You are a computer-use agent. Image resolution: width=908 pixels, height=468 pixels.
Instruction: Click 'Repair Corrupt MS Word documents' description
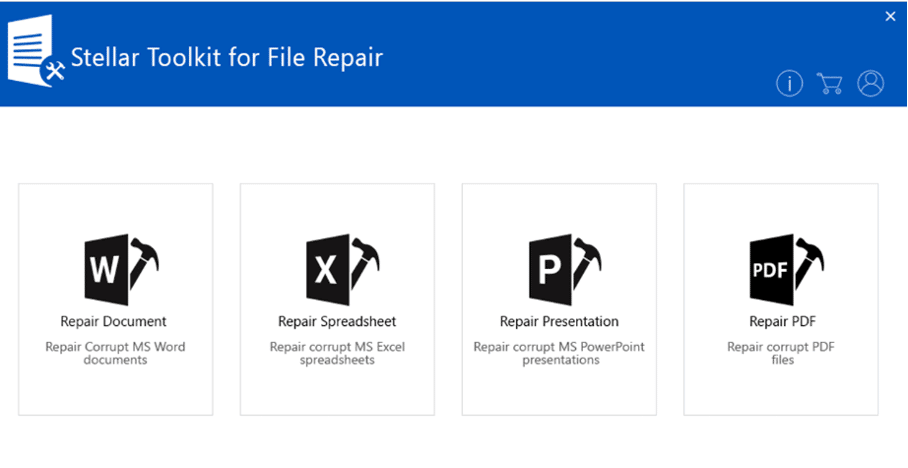[115, 353]
